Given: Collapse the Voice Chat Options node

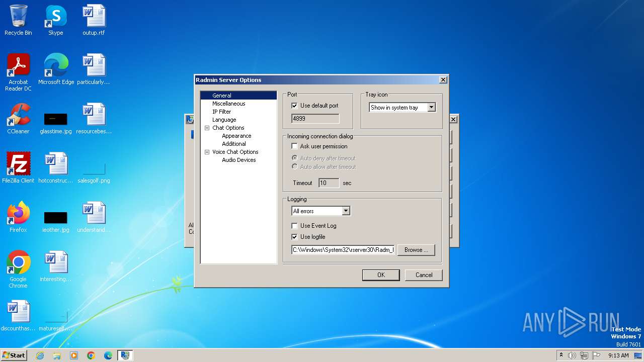Looking at the screenshot, I should tap(207, 152).
